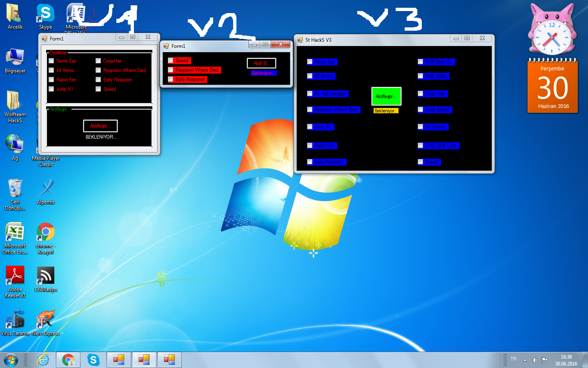Click the St HackS V3 title bar icon
Image resolution: width=588 pixels, height=368 pixels.
pyautogui.click(x=300, y=40)
